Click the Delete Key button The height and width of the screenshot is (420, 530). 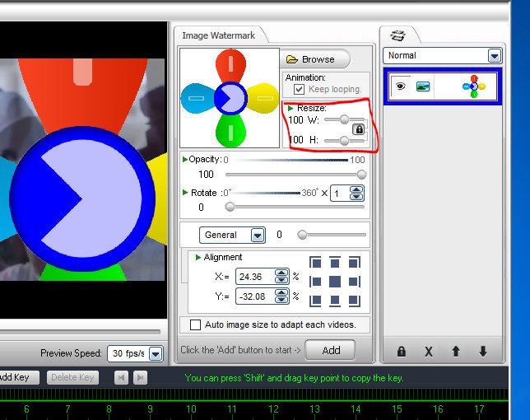(72, 377)
